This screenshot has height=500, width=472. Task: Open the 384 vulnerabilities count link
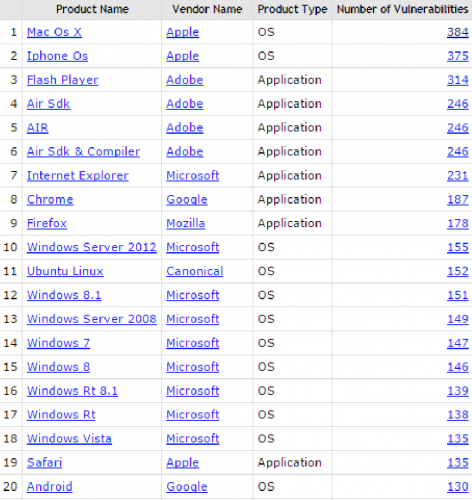click(458, 32)
